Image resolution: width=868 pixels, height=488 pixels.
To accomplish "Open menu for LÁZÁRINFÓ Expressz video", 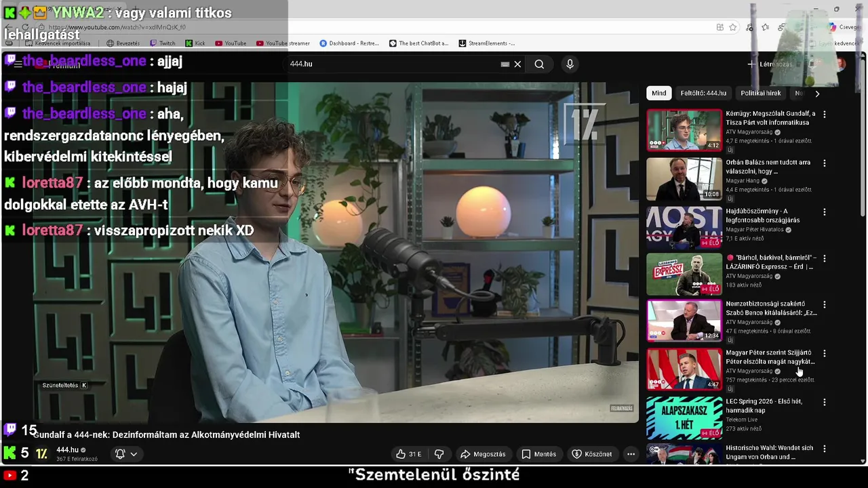I will (x=825, y=258).
